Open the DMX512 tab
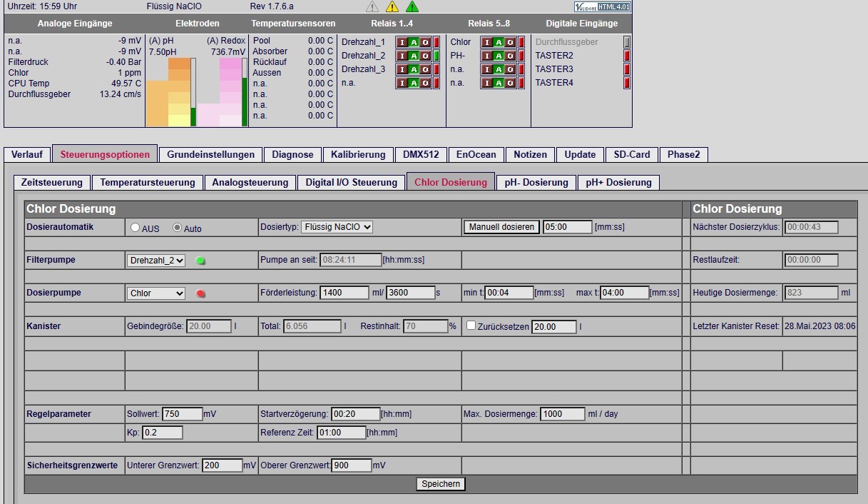Screen dimensions: 868x504 pyautogui.click(x=422, y=154)
